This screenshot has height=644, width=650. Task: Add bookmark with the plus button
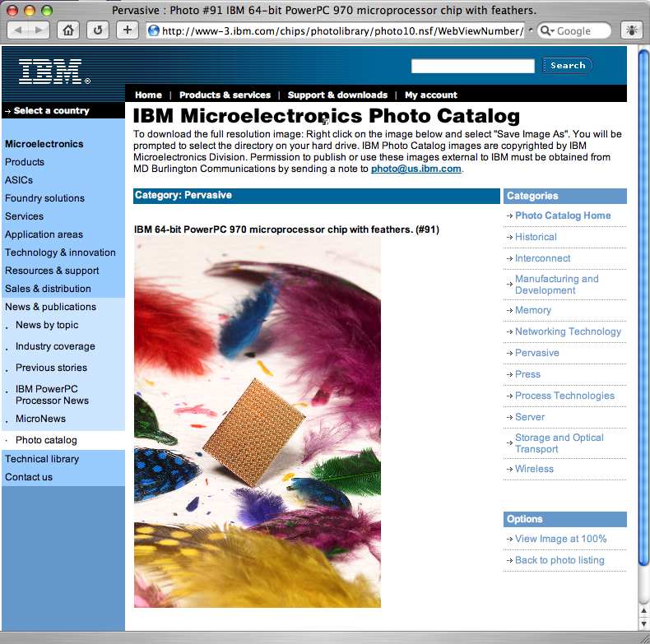pos(128,30)
